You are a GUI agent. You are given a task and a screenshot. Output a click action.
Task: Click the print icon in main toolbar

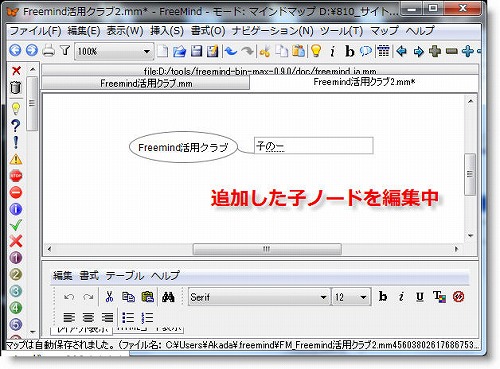[x=49, y=51]
